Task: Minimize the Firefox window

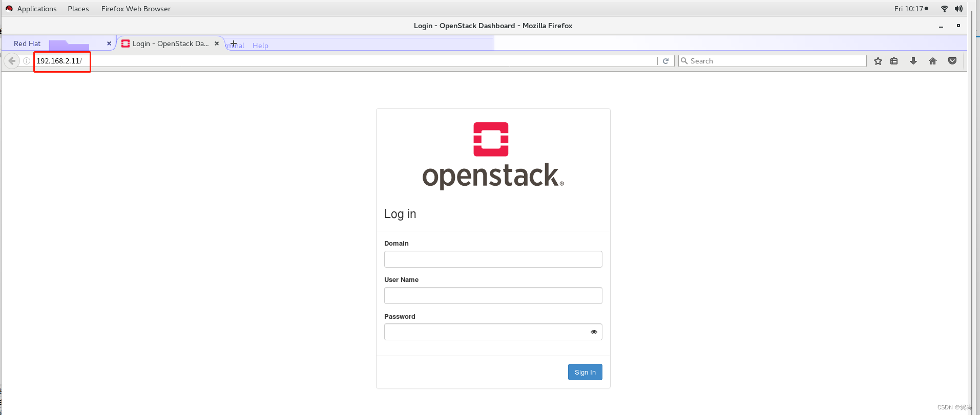Action: 941,26
